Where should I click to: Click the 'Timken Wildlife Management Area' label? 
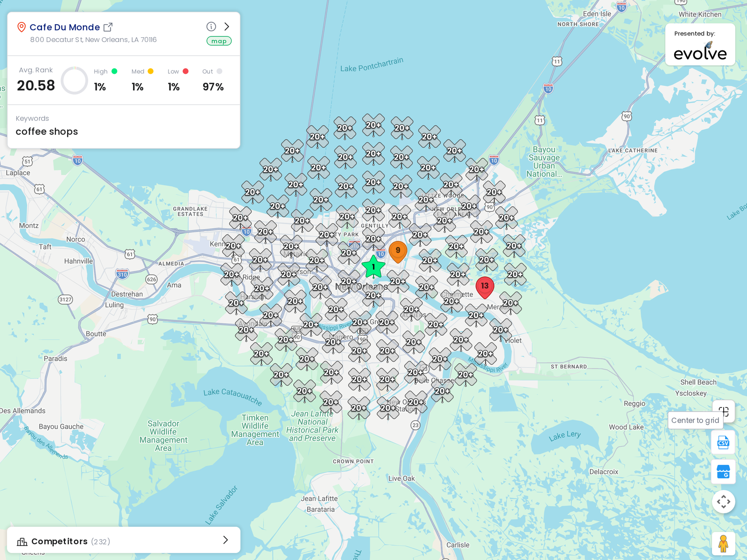255,430
